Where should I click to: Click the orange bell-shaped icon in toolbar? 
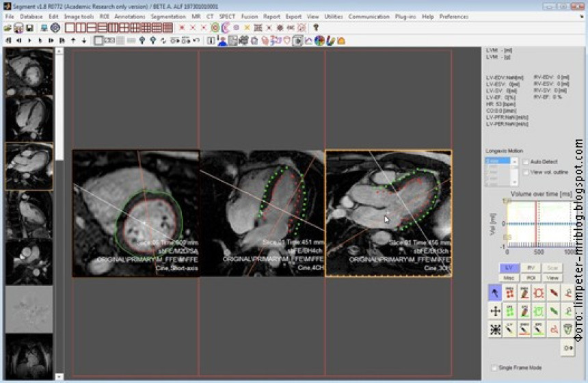tap(341, 40)
